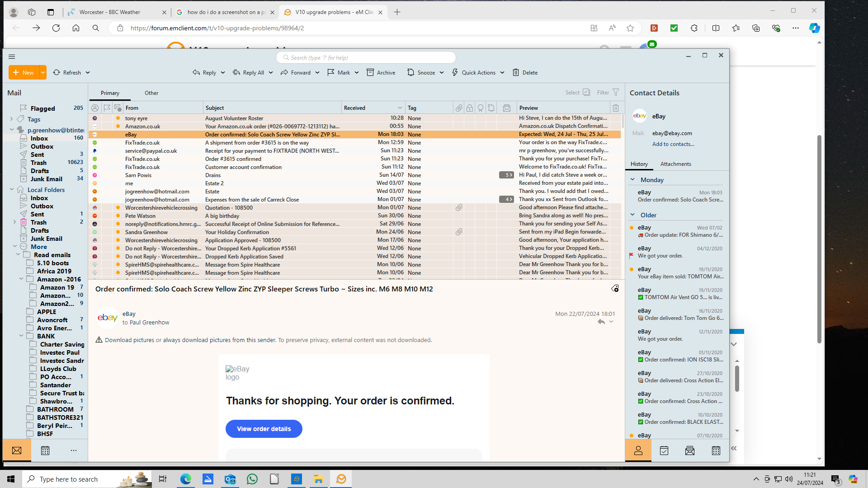Open the Mail section icon in bottom bar
This screenshot has width=868, height=488.
(17, 450)
